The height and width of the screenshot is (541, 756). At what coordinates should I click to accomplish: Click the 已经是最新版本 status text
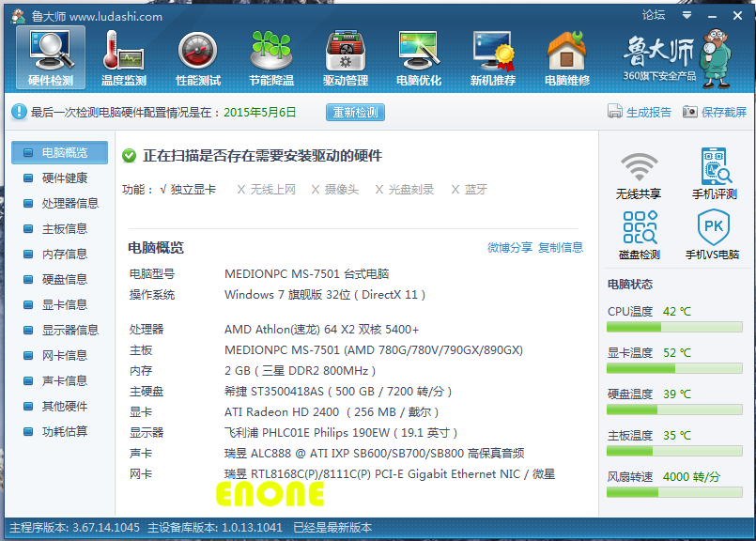(332, 528)
